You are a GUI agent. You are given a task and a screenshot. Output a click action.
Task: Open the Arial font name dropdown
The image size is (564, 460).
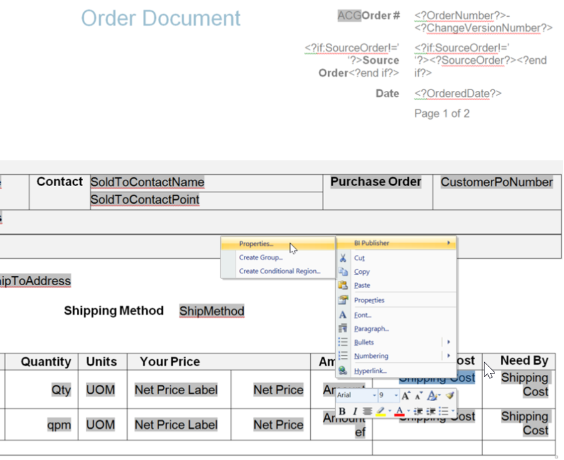click(x=374, y=396)
